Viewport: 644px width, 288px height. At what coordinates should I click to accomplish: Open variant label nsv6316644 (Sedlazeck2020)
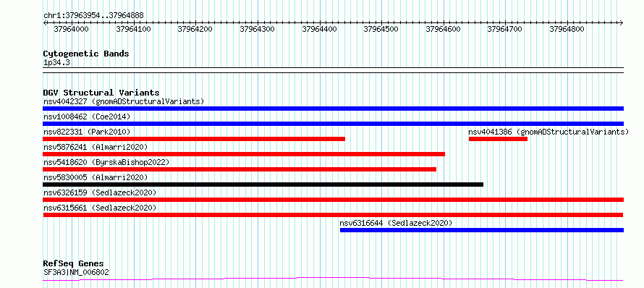click(x=396, y=223)
